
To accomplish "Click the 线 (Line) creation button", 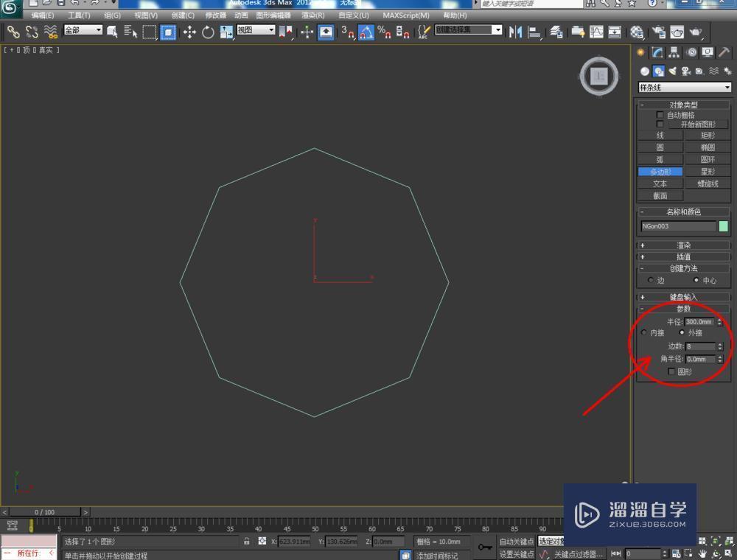I will tap(660, 136).
